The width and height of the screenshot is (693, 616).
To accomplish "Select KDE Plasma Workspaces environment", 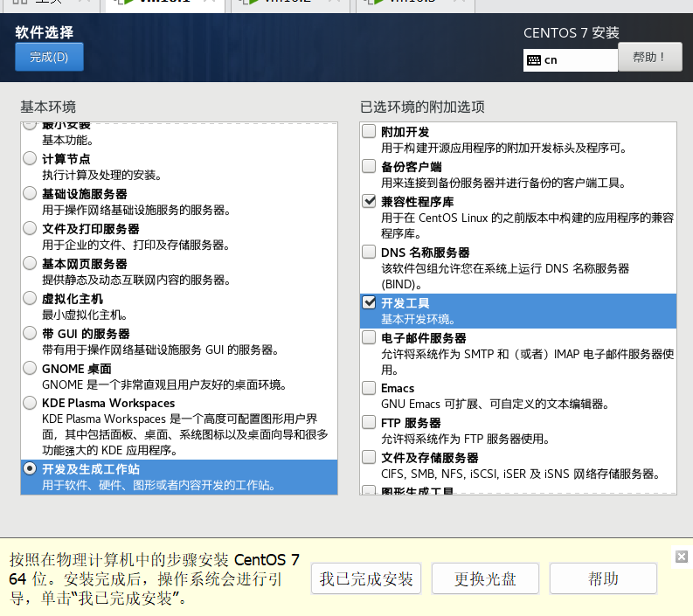I will tap(30, 403).
